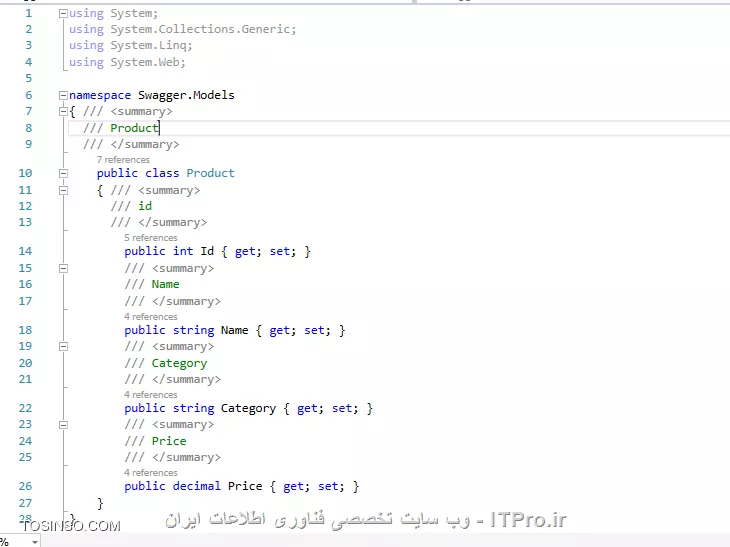Click 'System.Collections.Generic' on line 2
Screen dimensions: 730x547
pyautogui.click(x=200, y=29)
